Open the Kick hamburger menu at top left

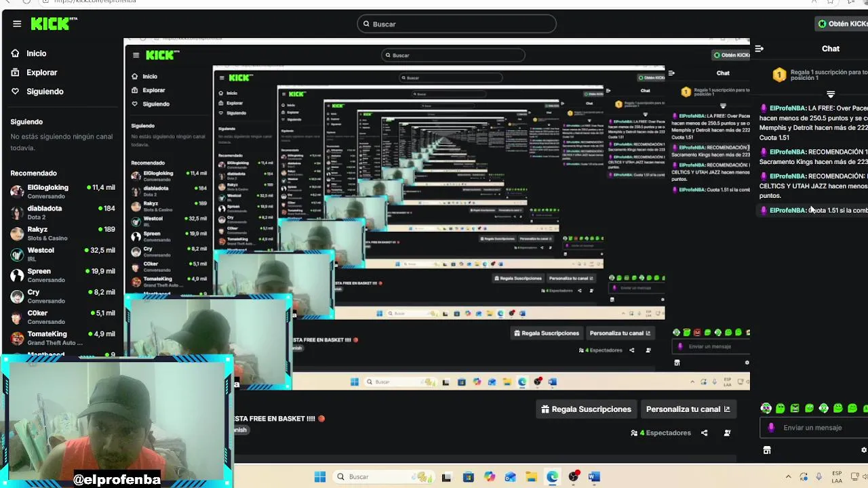17,24
